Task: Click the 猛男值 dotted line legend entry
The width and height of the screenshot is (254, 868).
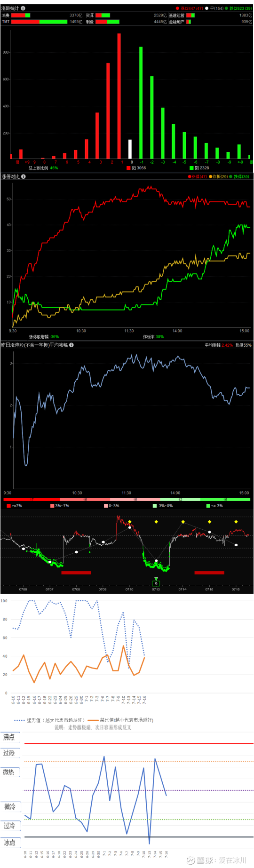Action: click(50, 720)
